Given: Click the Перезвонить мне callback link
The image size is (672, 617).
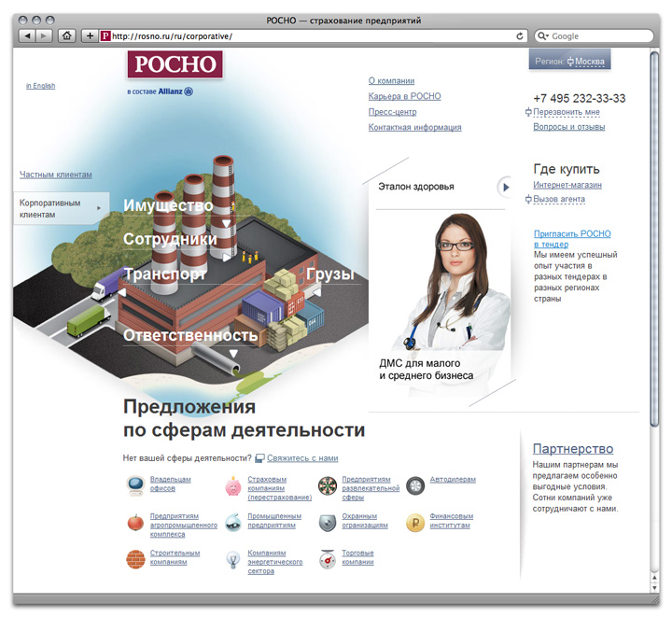Looking at the screenshot, I should pyautogui.click(x=567, y=112).
